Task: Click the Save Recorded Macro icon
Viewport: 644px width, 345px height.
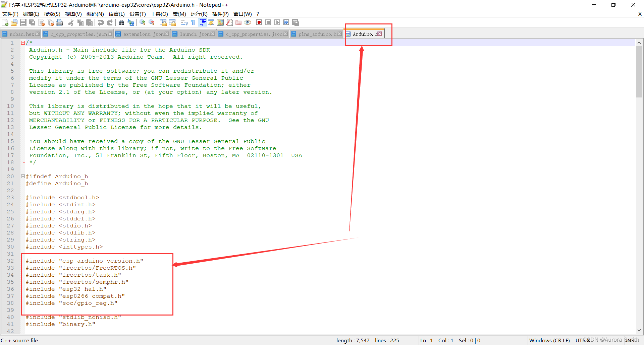Action: (x=296, y=22)
